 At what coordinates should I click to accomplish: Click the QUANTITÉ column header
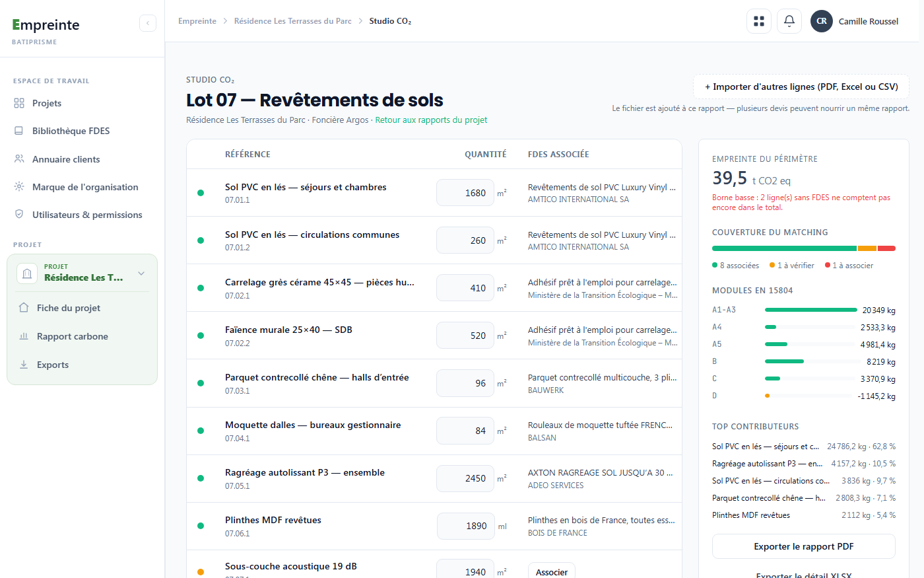[x=486, y=155]
